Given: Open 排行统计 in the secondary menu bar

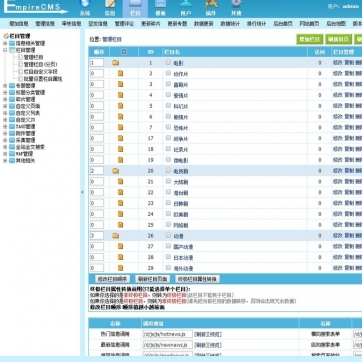Looking at the screenshot, I should pyautogui.click(x=256, y=24).
